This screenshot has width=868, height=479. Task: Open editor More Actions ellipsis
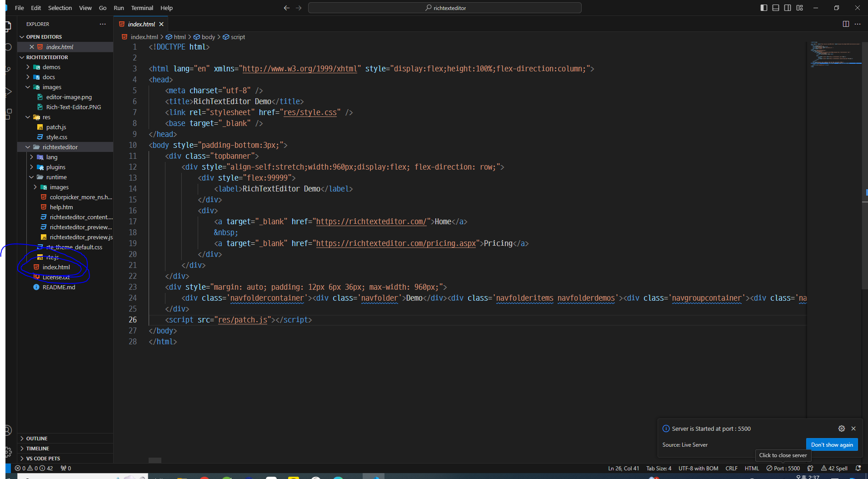[858, 24]
